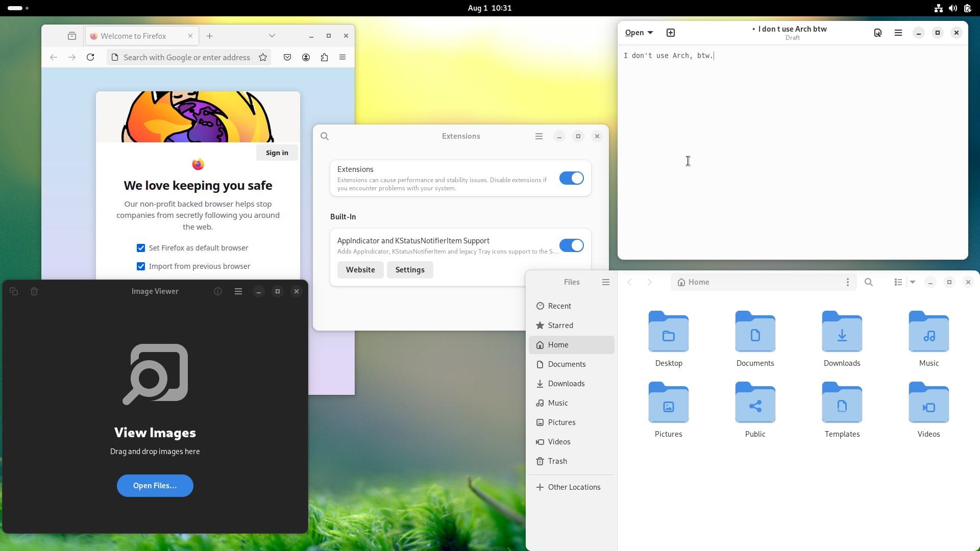This screenshot has height=551, width=980.
Task: Click the Files hamburger menu icon
Action: pyautogui.click(x=605, y=282)
